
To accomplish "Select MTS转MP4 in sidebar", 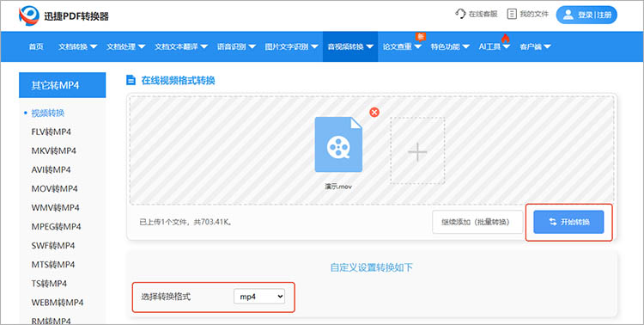I will tap(53, 265).
